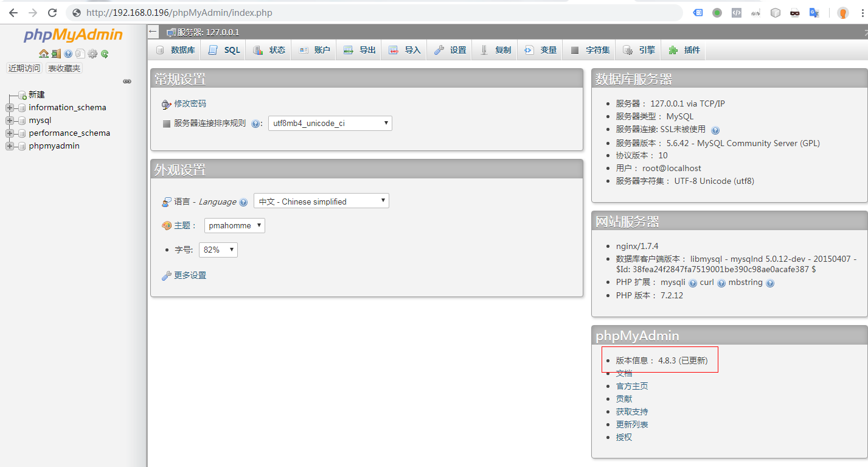This screenshot has width=868, height=467.
Task: Expand the mysql database tree node
Action: pos(10,121)
